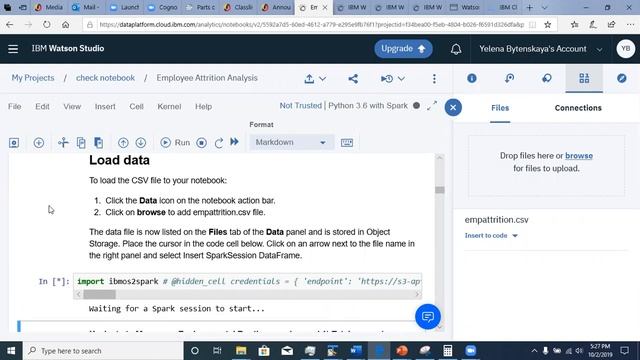This screenshot has width=640, height=360.
Task: Open the comments panel icon
Action: [547, 78]
